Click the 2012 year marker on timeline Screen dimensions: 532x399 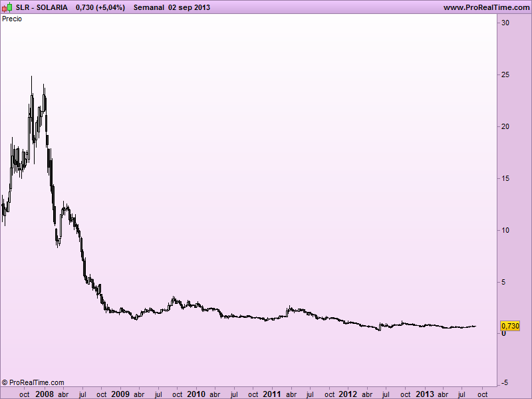tap(348, 394)
